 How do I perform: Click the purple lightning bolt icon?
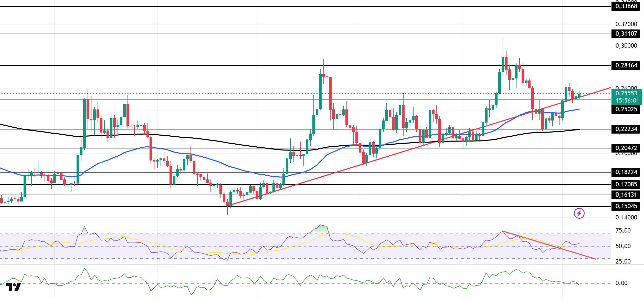(579, 213)
